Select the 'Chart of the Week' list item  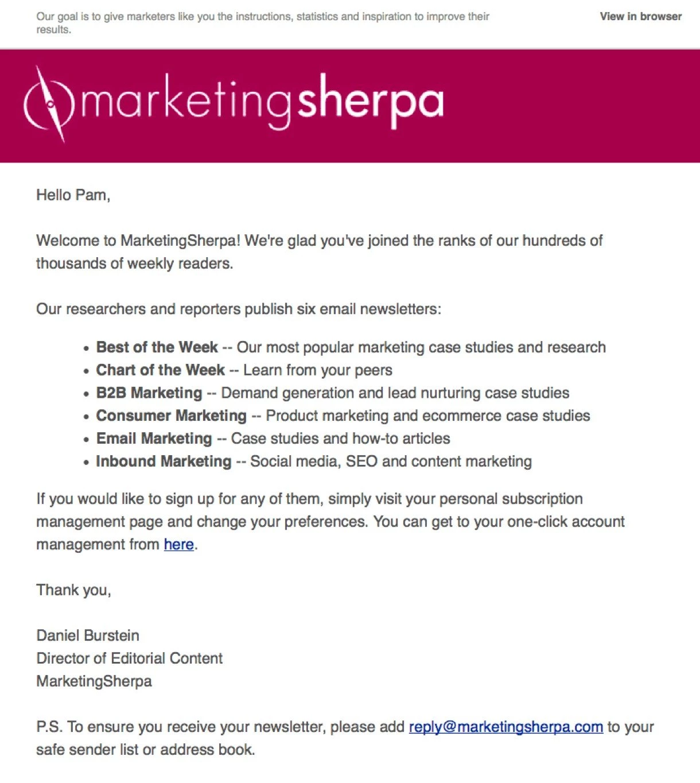coord(160,370)
